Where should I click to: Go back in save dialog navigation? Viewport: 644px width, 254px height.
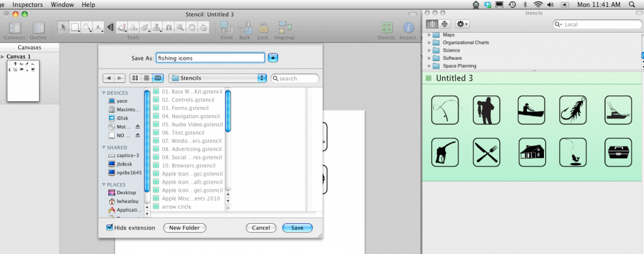108,78
